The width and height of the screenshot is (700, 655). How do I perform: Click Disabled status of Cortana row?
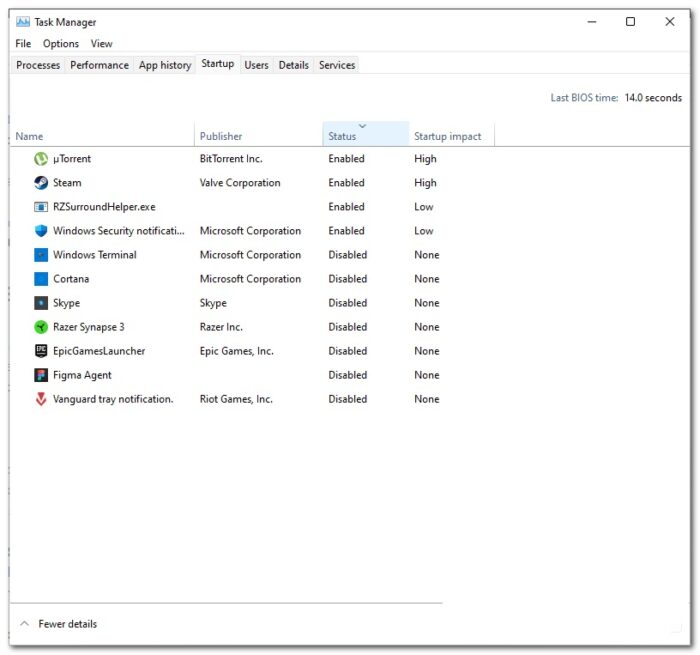point(347,279)
